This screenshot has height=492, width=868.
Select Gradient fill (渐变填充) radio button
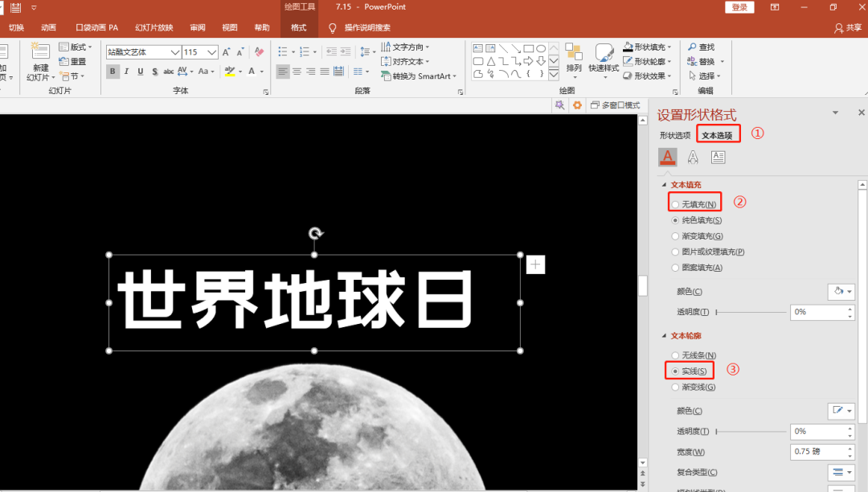[675, 236]
